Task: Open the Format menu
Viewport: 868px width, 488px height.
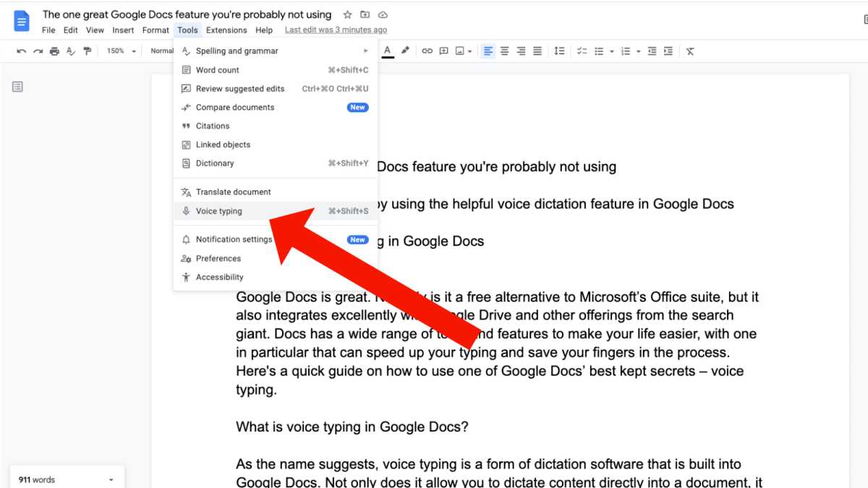Action: tap(156, 30)
